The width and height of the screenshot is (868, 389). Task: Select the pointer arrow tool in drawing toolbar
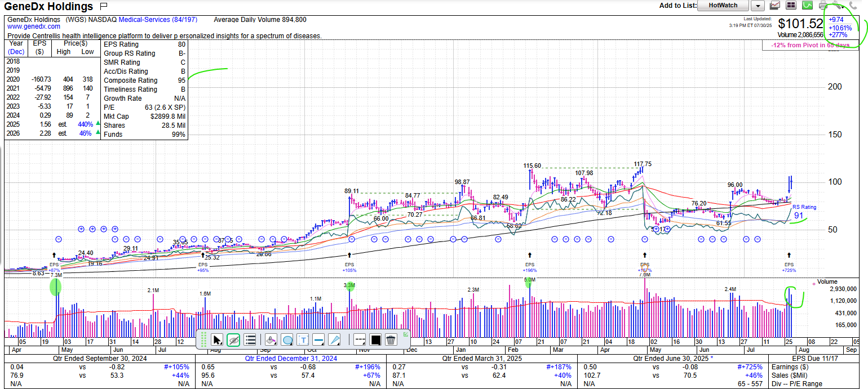coord(217,339)
